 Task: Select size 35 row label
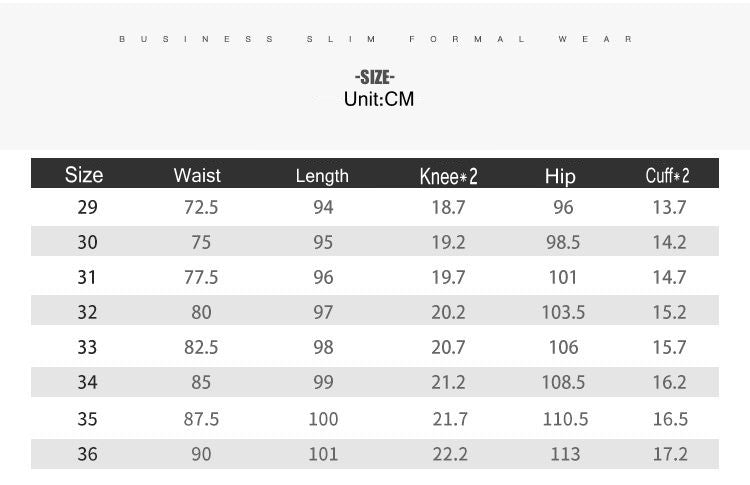88,418
